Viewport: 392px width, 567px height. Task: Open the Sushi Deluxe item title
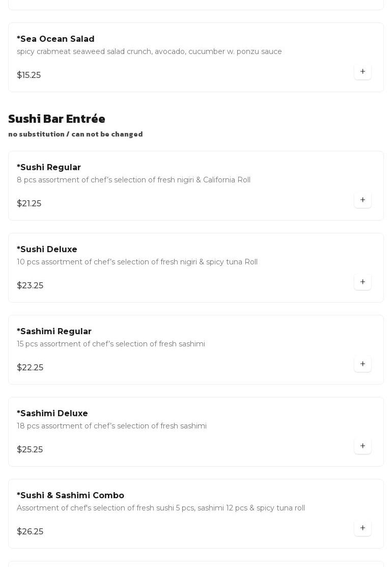click(x=47, y=250)
